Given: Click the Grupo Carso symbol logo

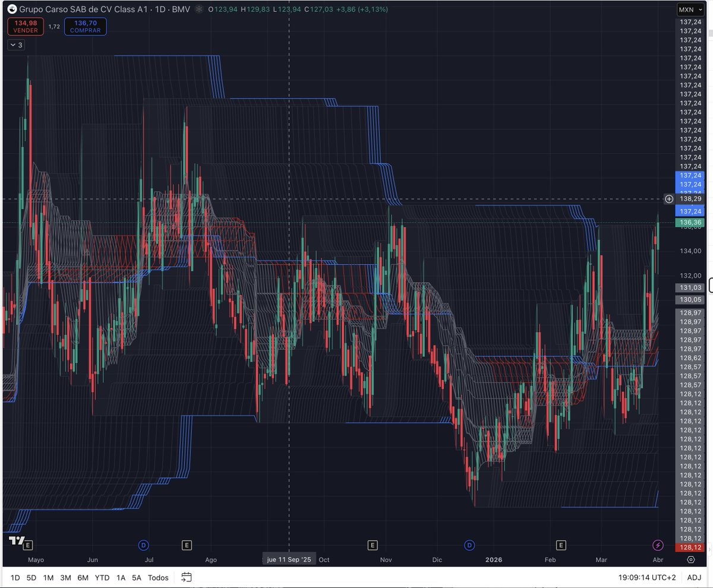Looking at the screenshot, I should click(x=12, y=10).
